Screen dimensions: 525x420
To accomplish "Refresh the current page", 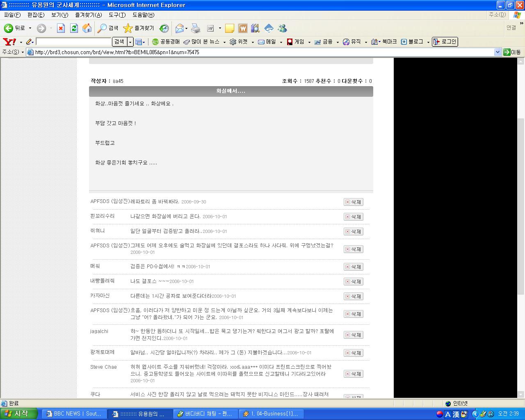I will (x=74, y=28).
